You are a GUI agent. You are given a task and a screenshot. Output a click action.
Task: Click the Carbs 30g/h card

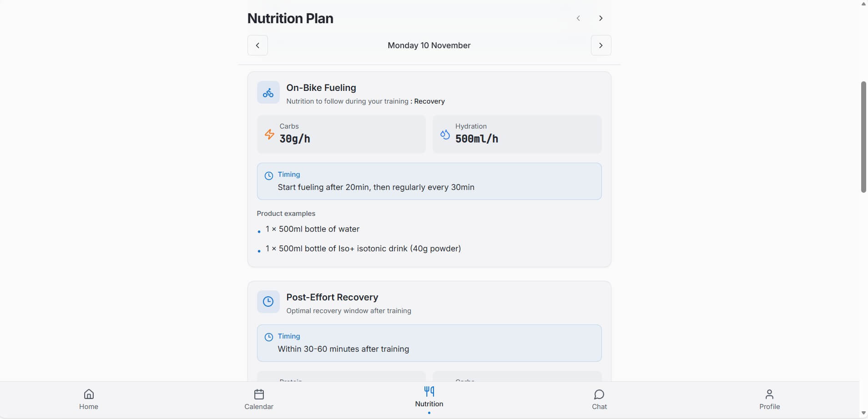(341, 134)
